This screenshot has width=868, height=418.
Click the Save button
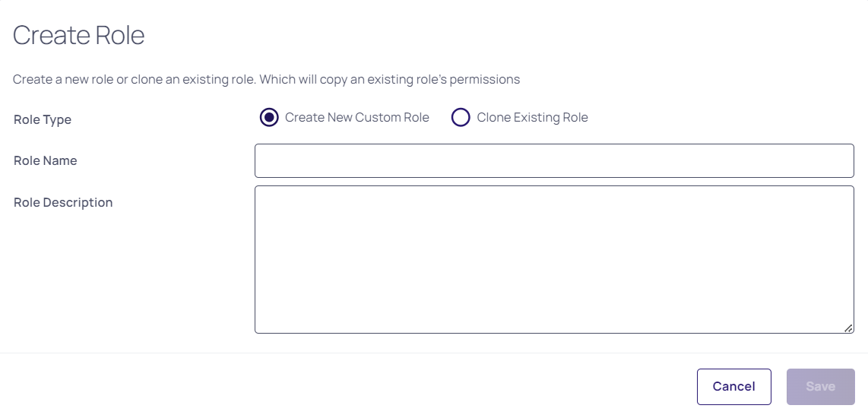[x=820, y=387]
